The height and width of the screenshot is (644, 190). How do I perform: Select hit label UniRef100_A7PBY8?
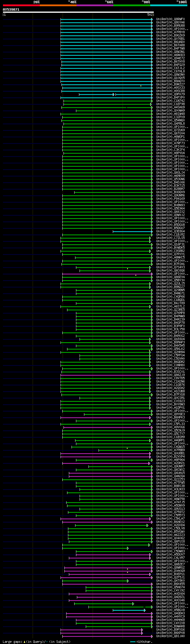170,32
